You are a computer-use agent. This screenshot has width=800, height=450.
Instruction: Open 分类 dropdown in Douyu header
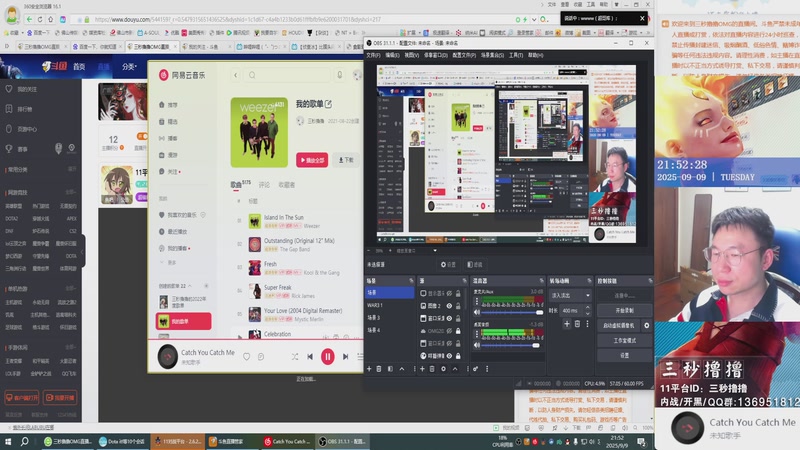pos(129,66)
